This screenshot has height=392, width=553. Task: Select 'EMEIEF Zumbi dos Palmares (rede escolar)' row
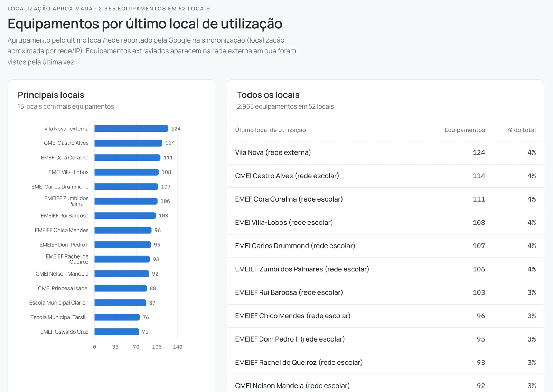385,269
